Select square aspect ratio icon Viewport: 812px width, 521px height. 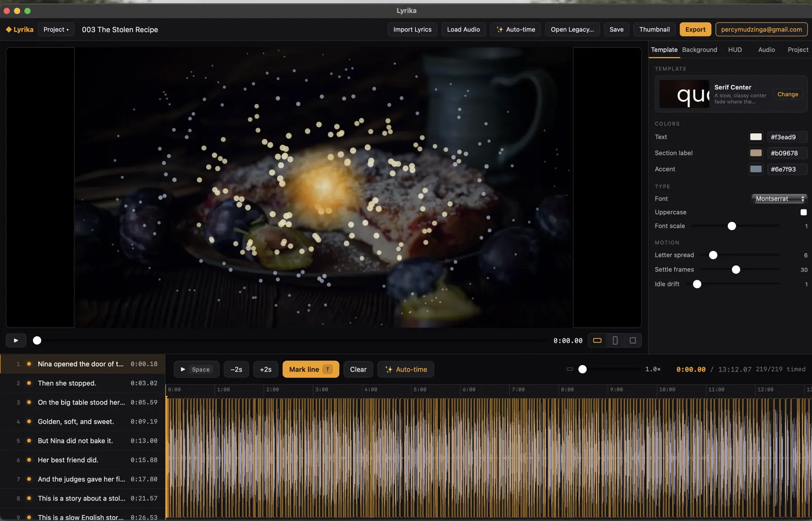tap(632, 340)
